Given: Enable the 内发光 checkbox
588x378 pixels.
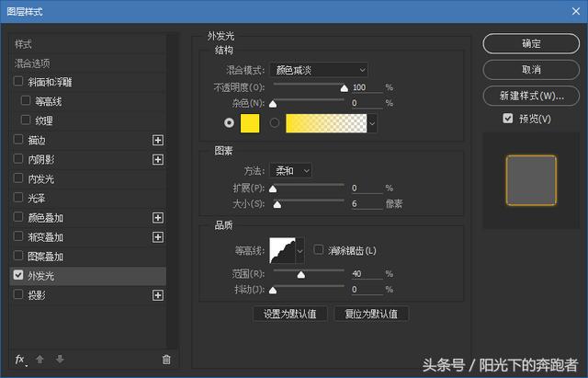Looking at the screenshot, I should tap(18, 178).
